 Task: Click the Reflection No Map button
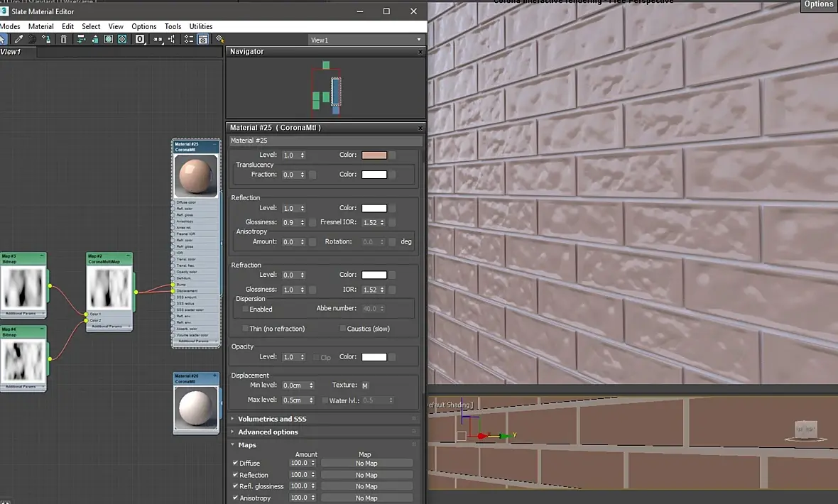pyautogui.click(x=366, y=475)
